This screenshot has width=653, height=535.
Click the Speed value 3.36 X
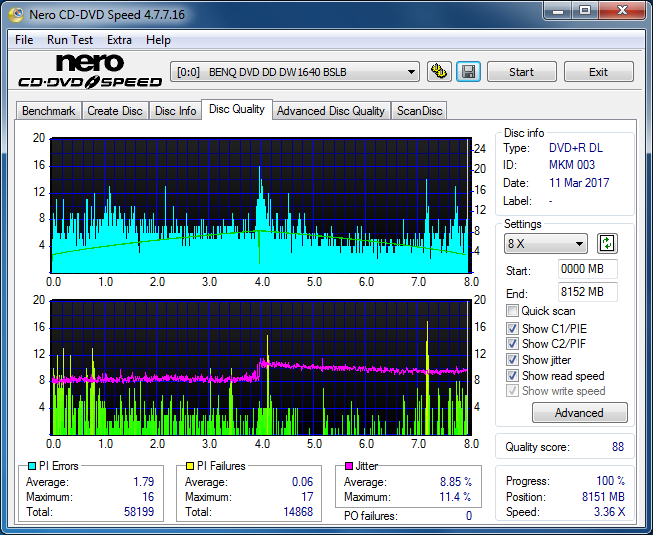[609, 512]
